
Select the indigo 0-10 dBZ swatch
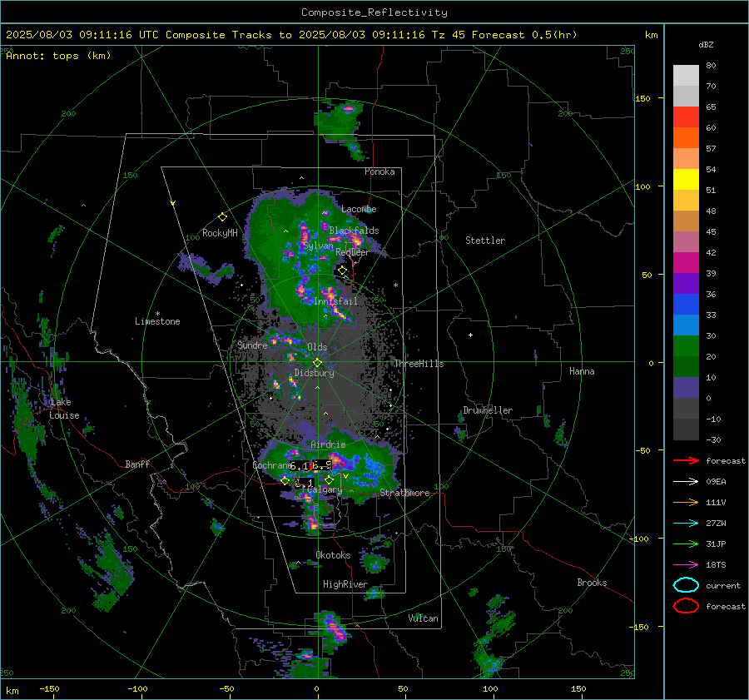686,388
